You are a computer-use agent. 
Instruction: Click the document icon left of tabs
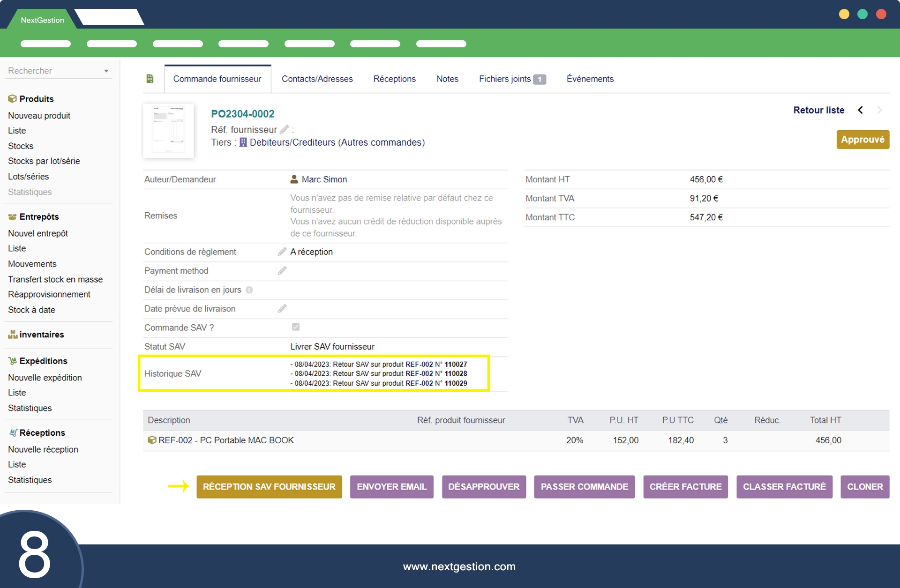point(150,79)
